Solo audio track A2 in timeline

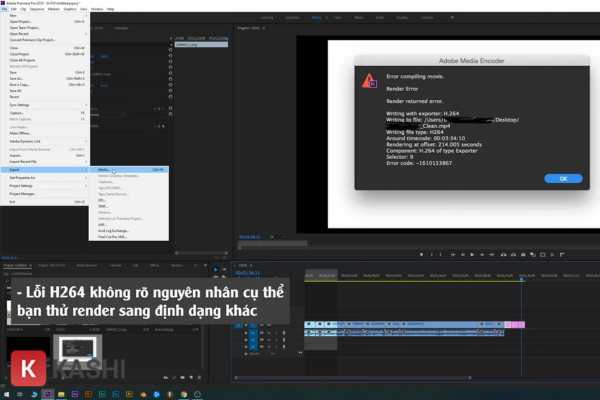[x=276, y=340]
